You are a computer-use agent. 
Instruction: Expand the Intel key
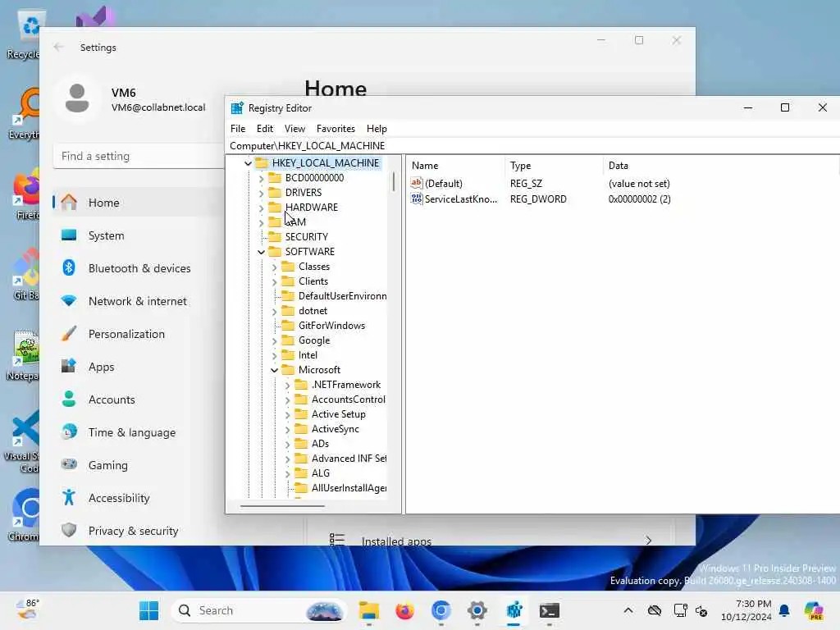pyautogui.click(x=274, y=355)
